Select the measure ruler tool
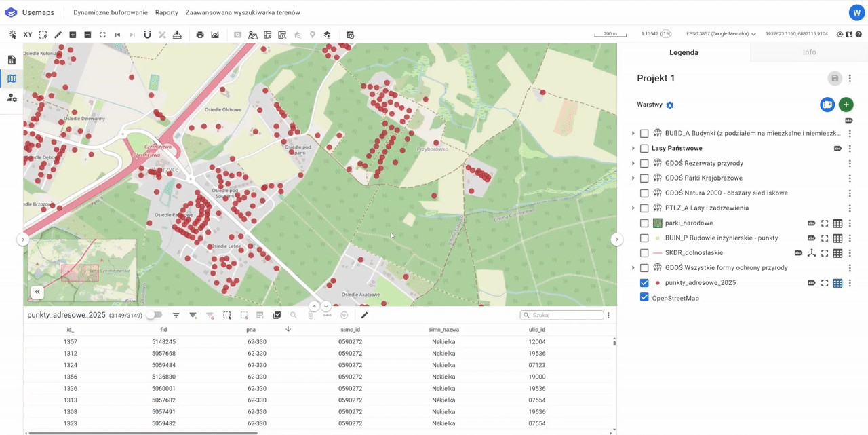The height and width of the screenshot is (435, 868). click(x=58, y=35)
